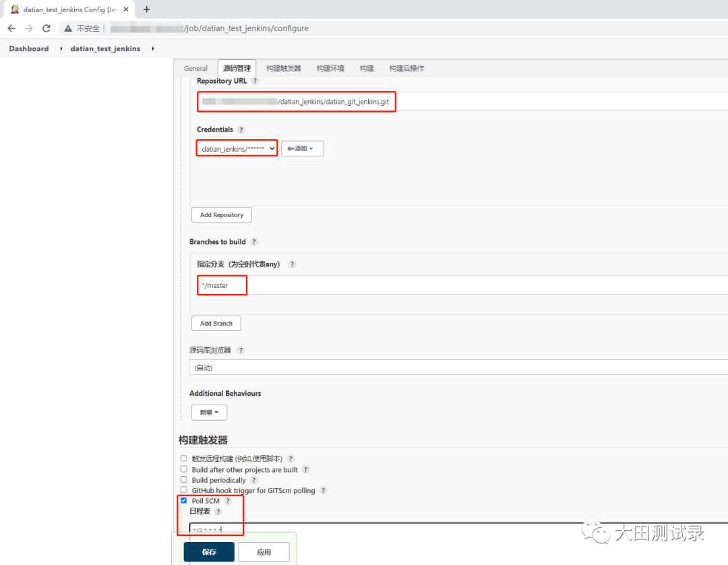Click the browser forward arrow

click(29, 28)
